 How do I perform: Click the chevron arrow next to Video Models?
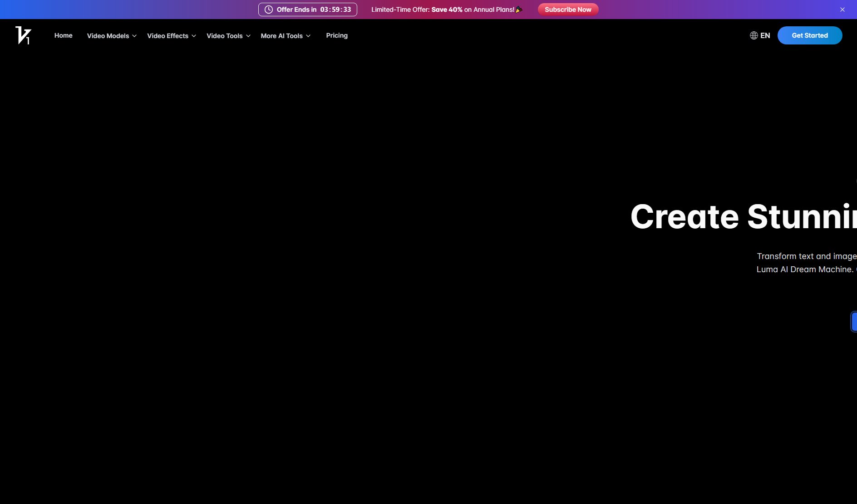point(134,36)
